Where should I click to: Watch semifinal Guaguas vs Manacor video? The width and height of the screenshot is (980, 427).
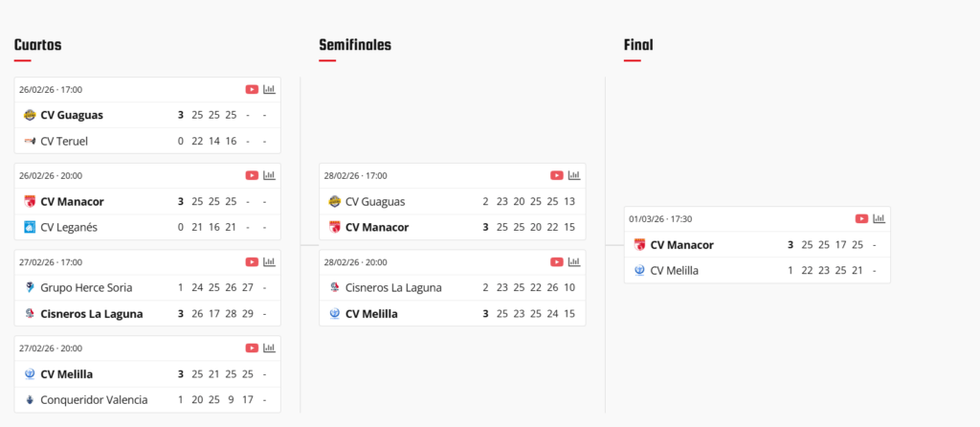556,175
